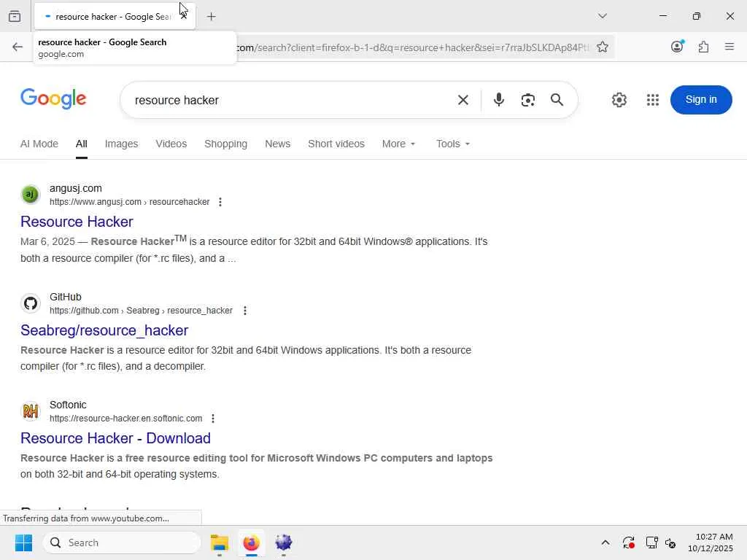Submit search with magnifier icon

[557, 99]
